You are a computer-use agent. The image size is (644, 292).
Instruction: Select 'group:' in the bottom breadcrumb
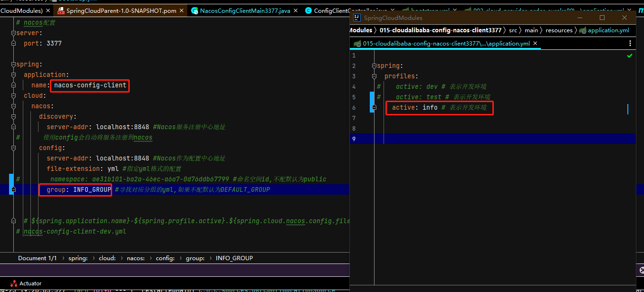pos(195,258)
